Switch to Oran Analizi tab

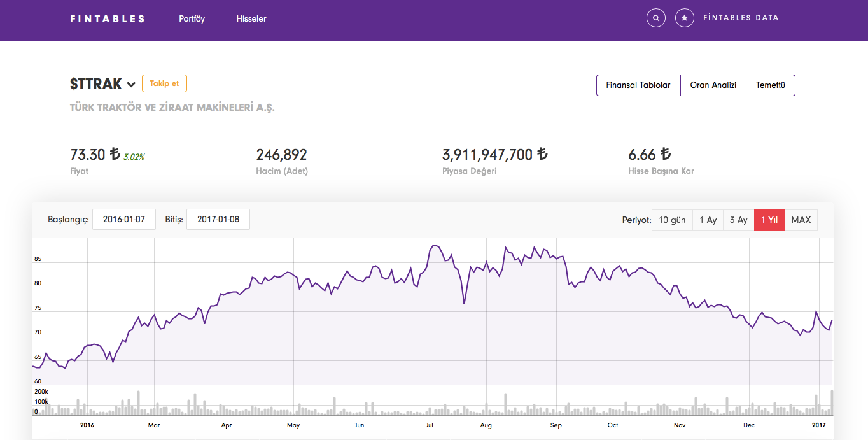713,85
